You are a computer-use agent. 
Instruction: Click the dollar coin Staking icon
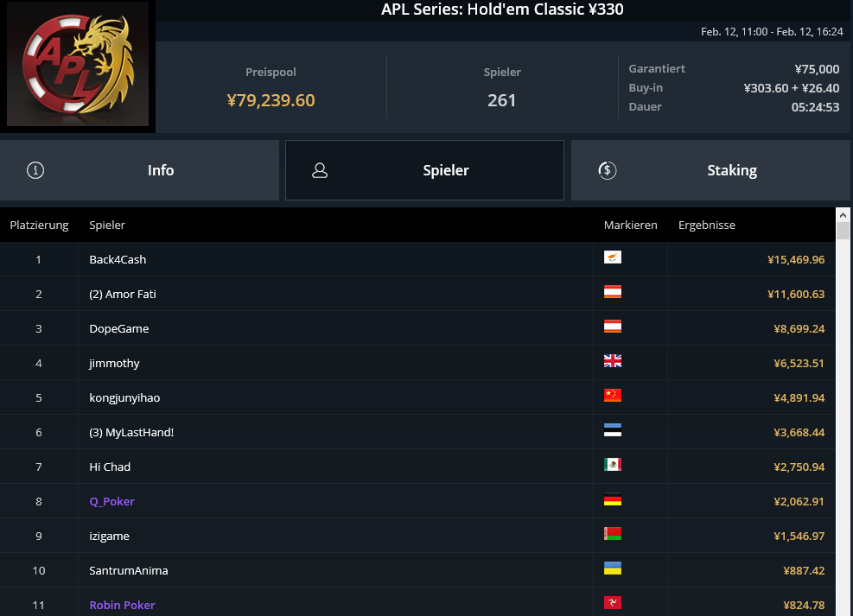(607, 170)
